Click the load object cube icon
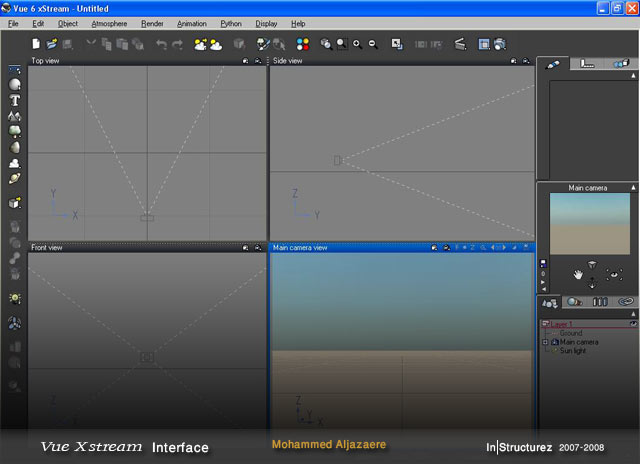This screenshot has height=464, width=640. (x=15, y=203)
